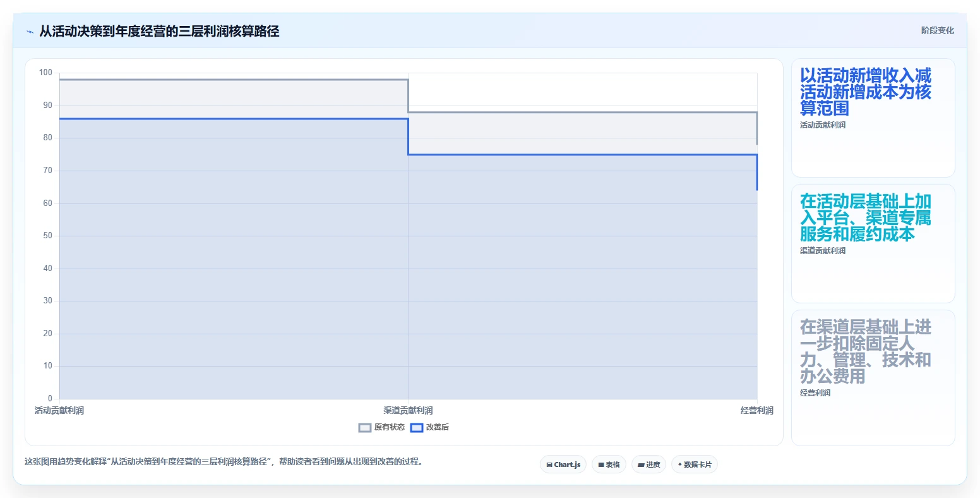Toggle the 原有状态 legend swatch
Image resolution: width=980 pixels, height=498 pixels.
click(365, 428)
